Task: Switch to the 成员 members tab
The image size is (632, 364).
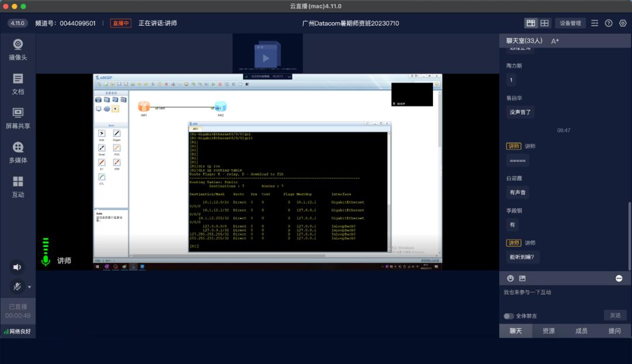Action: click(x=581, y=331)
